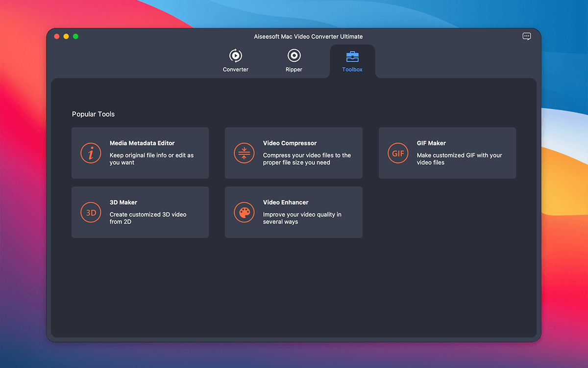This screenshot has width=588, height=368.
Task: Click the GIF Maker icon
Action: pyautogui.click(x=398, y=153)
